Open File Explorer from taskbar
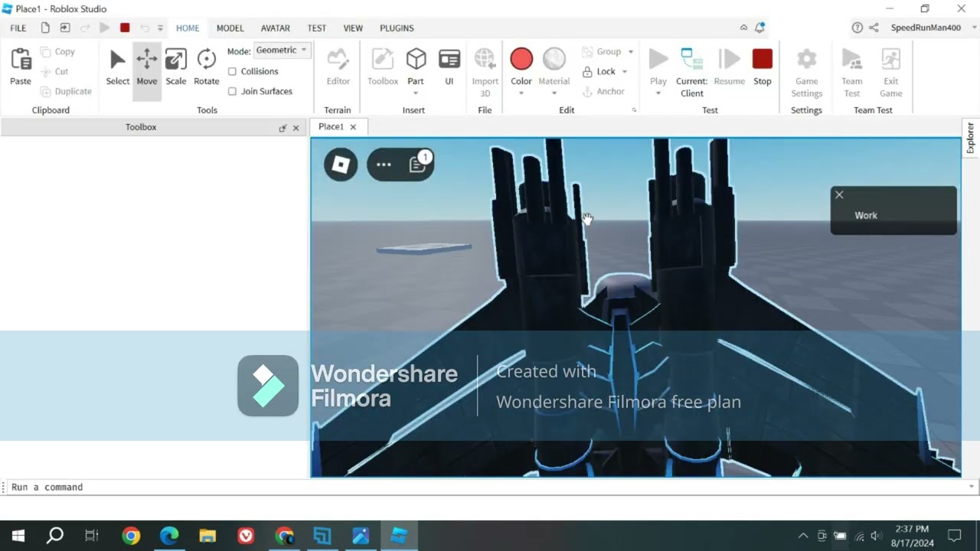 tap(207, 536)
